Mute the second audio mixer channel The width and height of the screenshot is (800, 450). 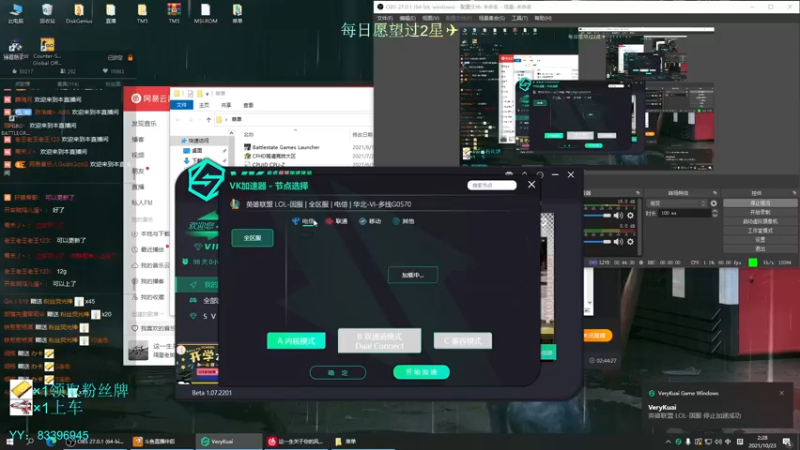618,241
